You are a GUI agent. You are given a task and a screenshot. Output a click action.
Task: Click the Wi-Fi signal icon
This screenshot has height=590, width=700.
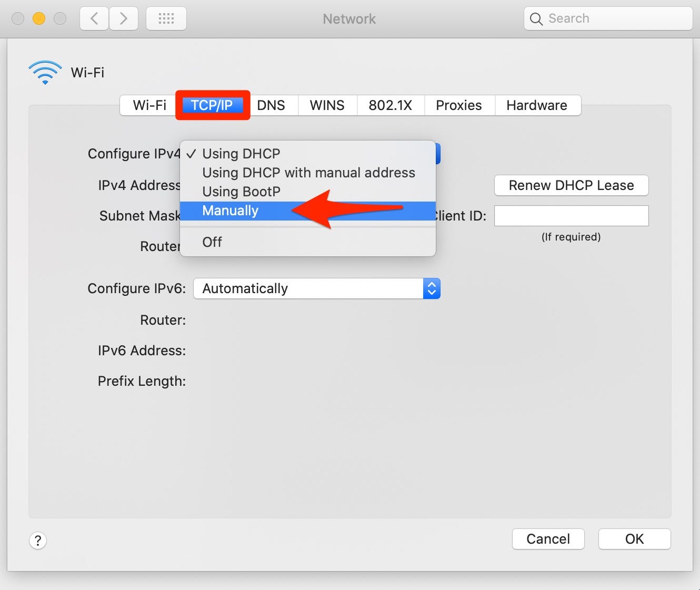[x=45, y=73]
